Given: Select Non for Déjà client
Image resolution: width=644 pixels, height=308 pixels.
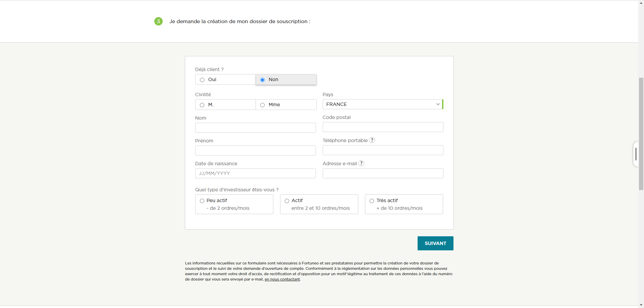Looking at the screenshot, I should click(286, 79).
